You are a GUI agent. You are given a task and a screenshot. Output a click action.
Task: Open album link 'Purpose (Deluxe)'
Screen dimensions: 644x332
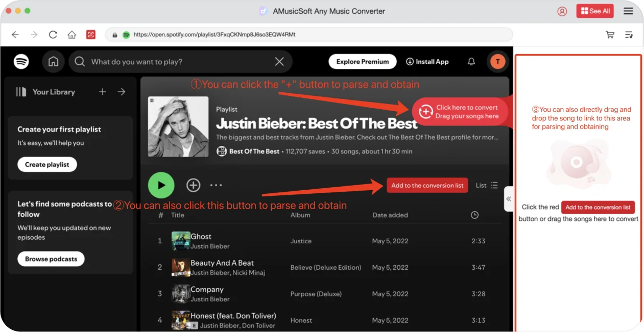point(316,294)
